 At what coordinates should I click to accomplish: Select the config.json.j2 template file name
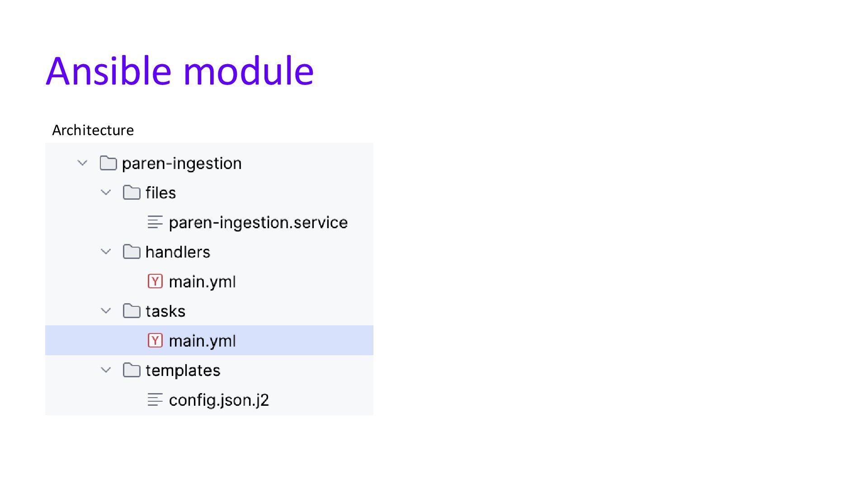[x=219, y=400]
